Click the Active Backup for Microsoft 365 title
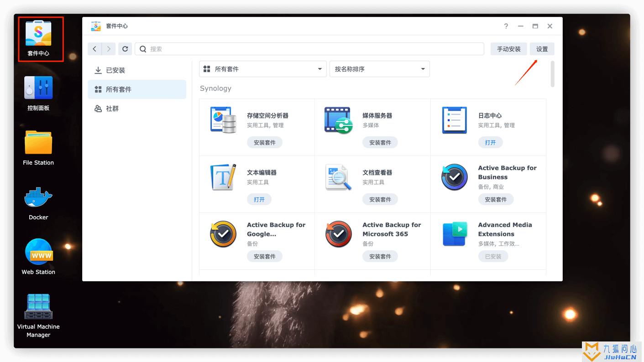The width and height of the screenshot is (644, 362). (x=392, y=229)
